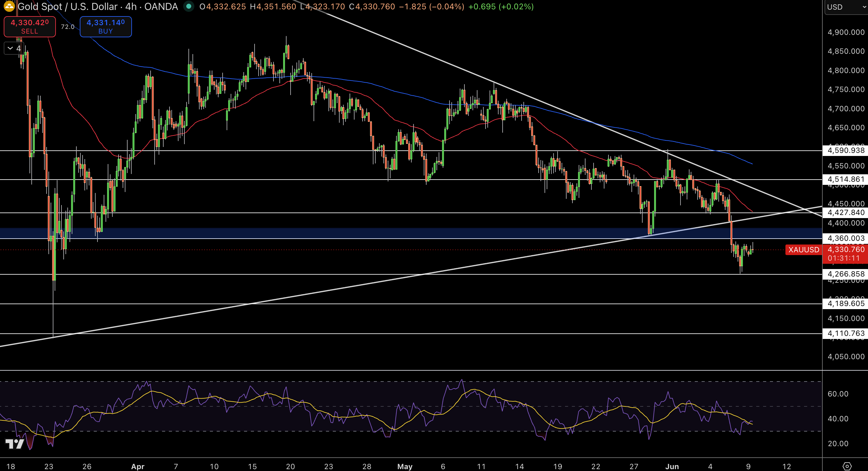Click the 72.0 spread value

68,27
